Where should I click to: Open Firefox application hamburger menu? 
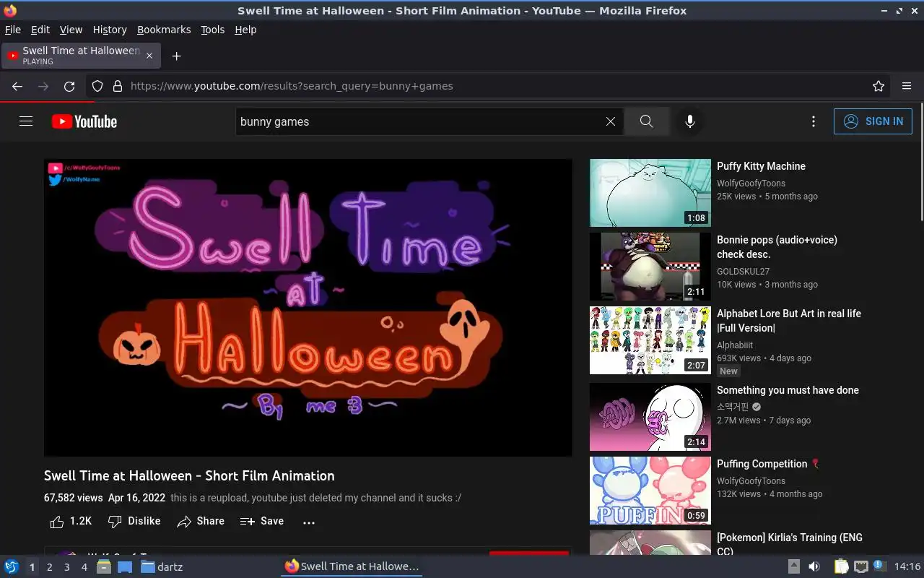click(907, 86)
